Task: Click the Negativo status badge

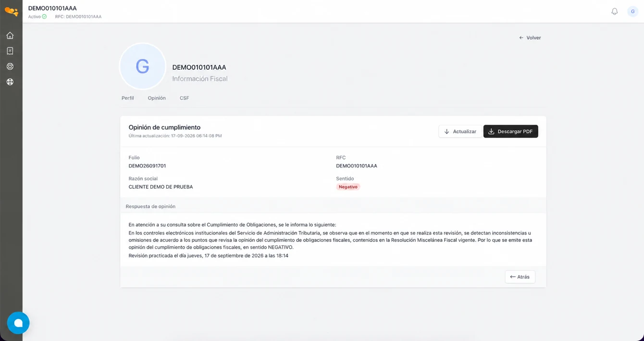Action: click(348, 187)
